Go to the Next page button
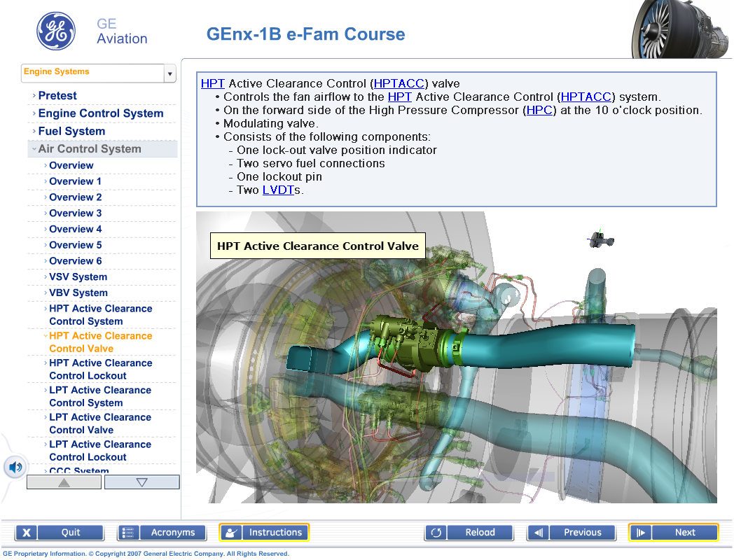The width and height of the screenshot is (734, 560). pyautogui.click(x=685, y=533)
